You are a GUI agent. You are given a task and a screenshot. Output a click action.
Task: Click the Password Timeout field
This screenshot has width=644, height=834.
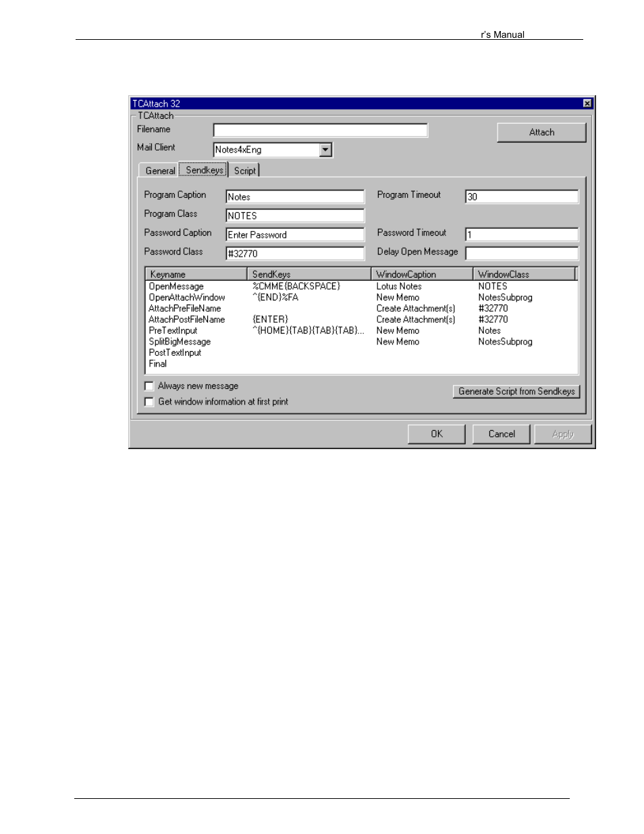click(x=522, y=234)
